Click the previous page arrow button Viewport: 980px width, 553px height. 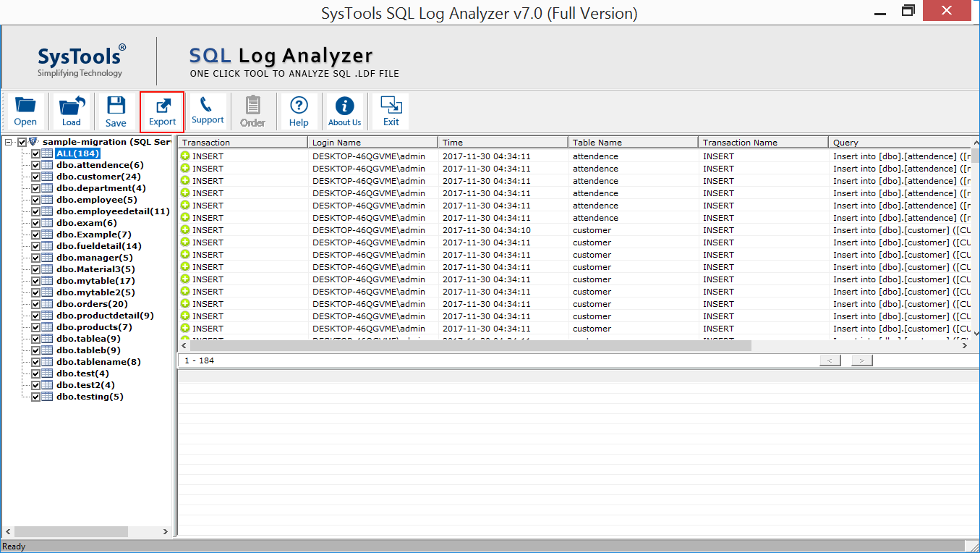tap(830, 360)
